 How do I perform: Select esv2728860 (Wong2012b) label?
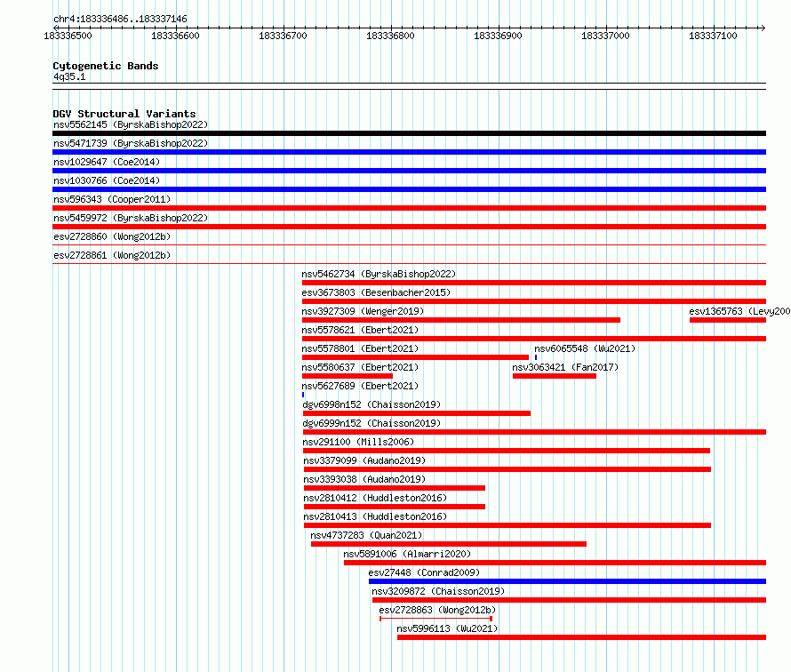(x=112, y=236)
